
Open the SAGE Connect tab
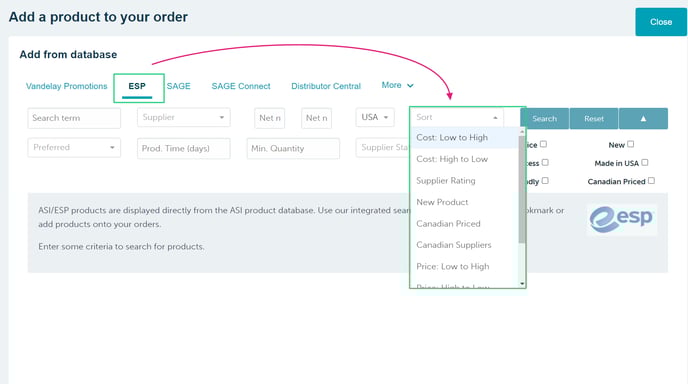pyautogui.click(x=241, y=86)
